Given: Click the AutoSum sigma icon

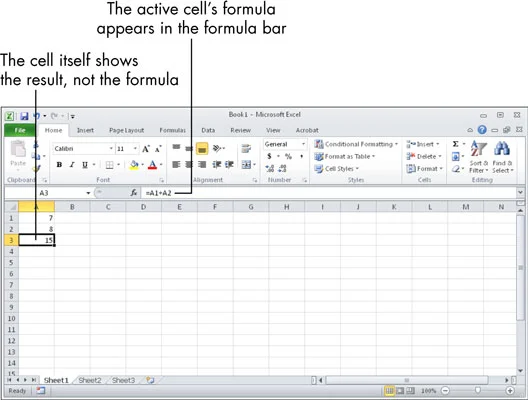Looking at the screenshot, I should pyautogui.click(x=455, y=144).
